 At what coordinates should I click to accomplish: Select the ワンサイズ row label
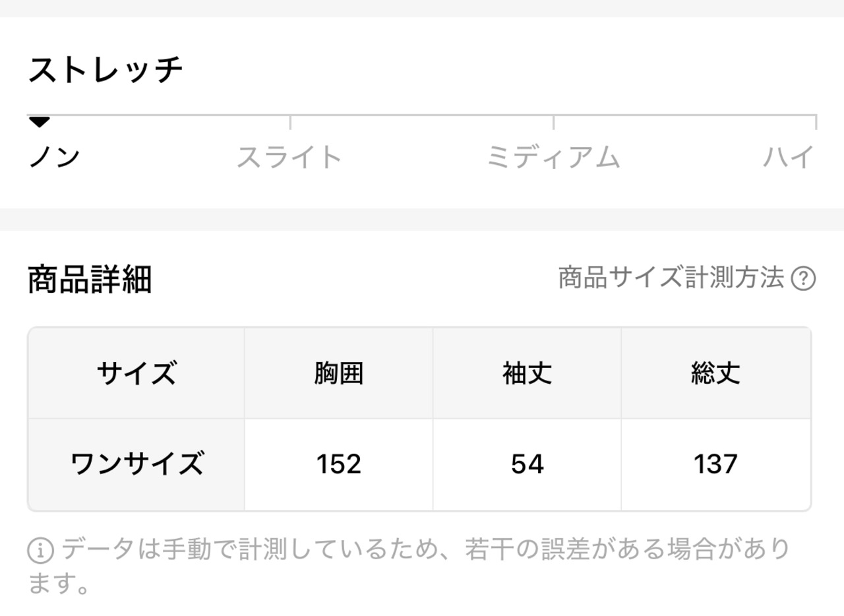[136, 464]
